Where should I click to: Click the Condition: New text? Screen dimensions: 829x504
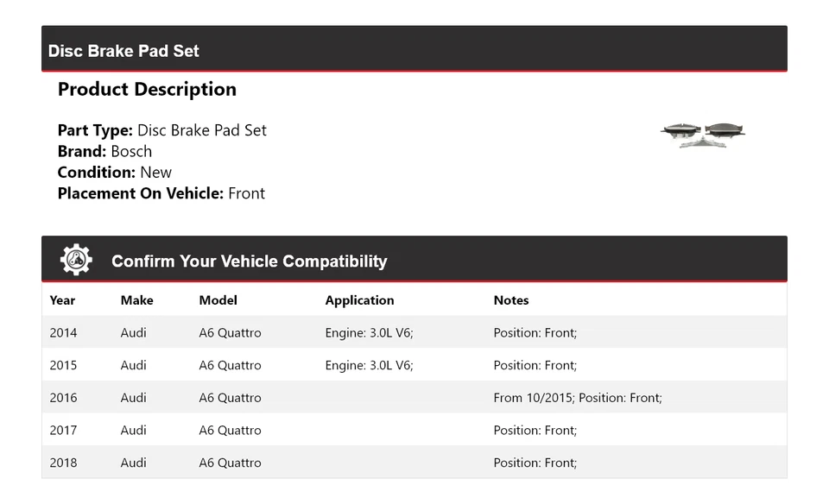coord(114,173)
